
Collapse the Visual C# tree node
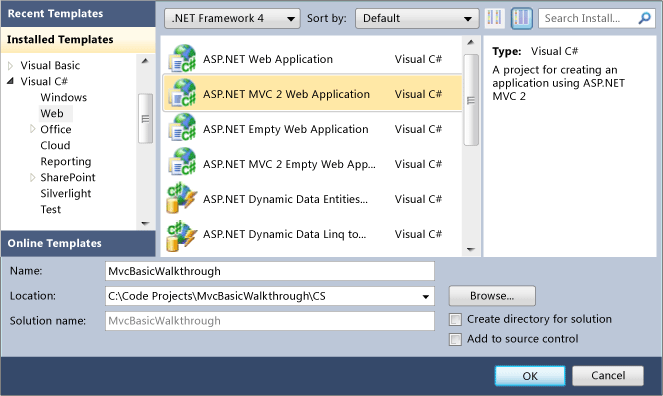coord(11,81)
